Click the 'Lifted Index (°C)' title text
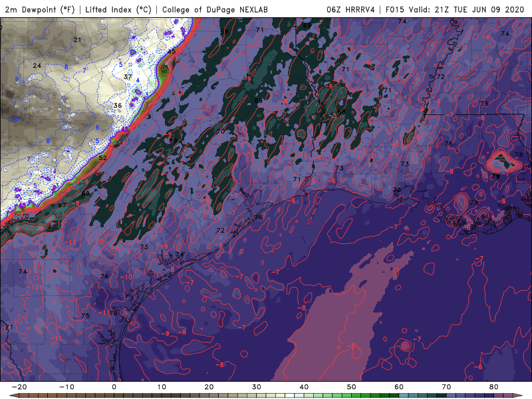This screenshot has height=399, width=532. (x=118, y=9)
